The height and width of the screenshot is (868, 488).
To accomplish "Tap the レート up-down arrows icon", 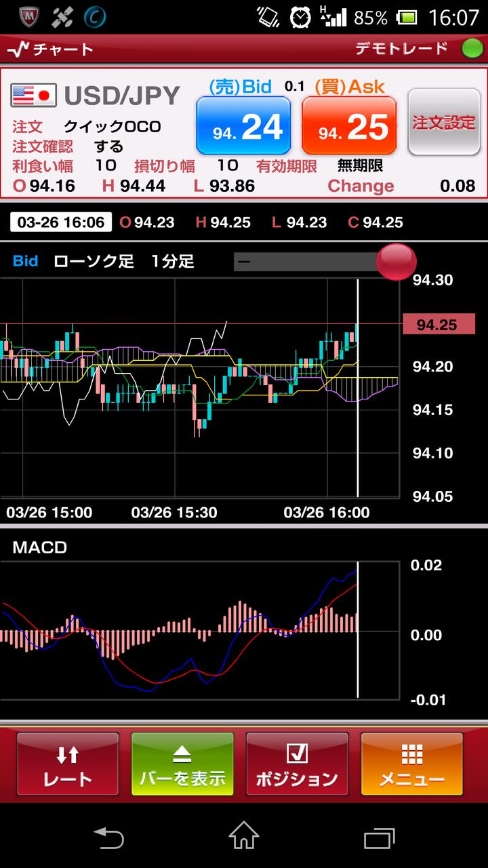I will [68, 754].
